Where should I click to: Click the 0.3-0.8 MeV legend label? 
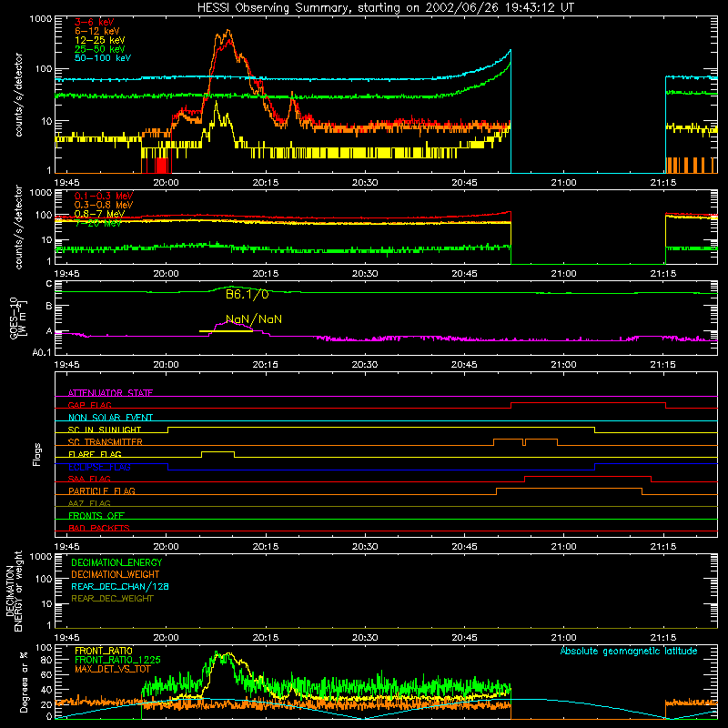click(104, 205)
